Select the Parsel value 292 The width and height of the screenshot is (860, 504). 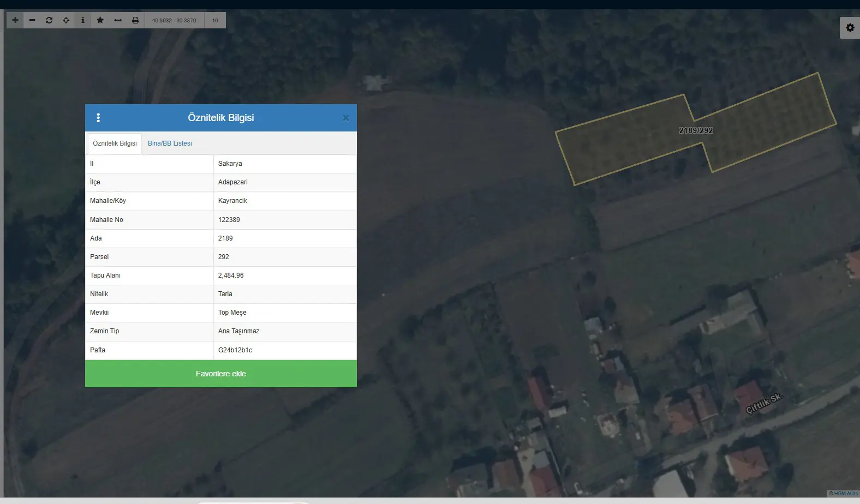[285, 257]
